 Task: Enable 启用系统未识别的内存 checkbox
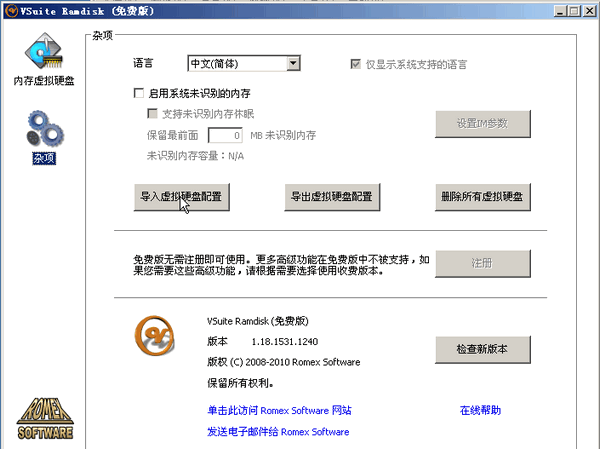(139, 93)
